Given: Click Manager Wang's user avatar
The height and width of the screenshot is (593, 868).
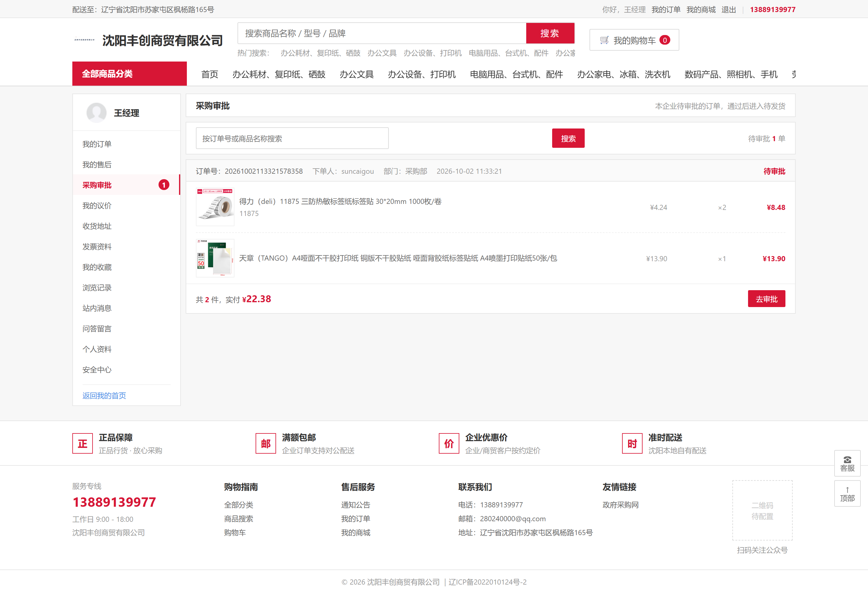Looking at the screenshot, I should point(96,113).
